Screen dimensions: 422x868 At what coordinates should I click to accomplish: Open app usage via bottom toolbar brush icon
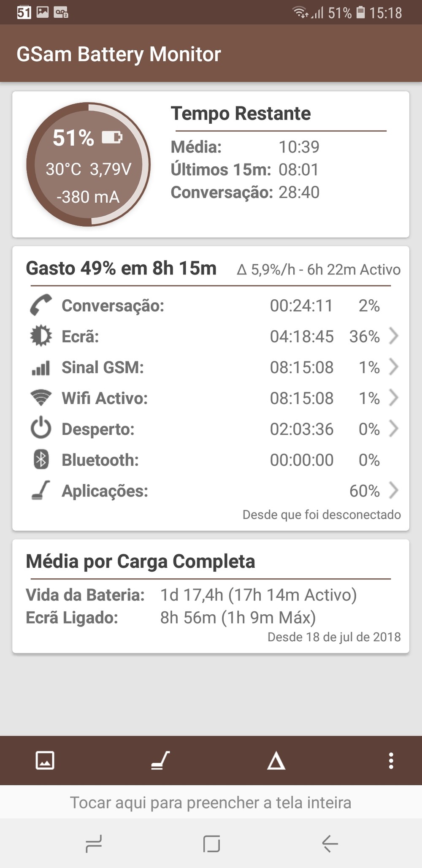(160, 760)
